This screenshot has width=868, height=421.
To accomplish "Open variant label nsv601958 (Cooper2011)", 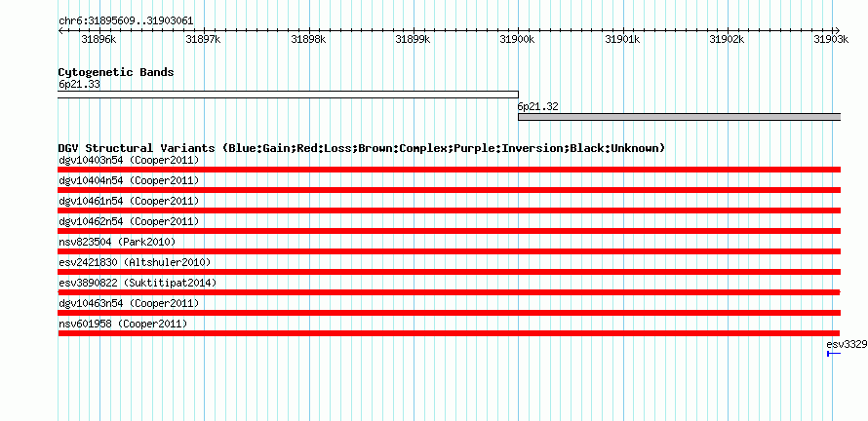I will click(x=123, y=325).
